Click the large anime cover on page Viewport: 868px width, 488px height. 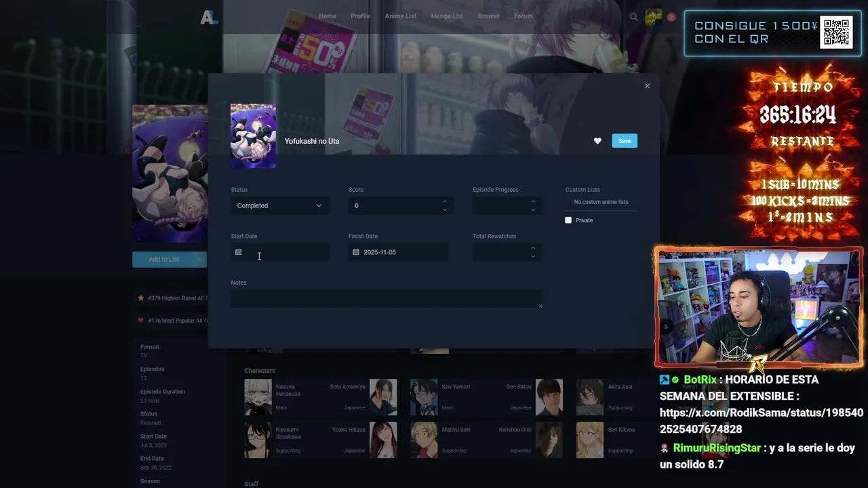pos(170,174)
